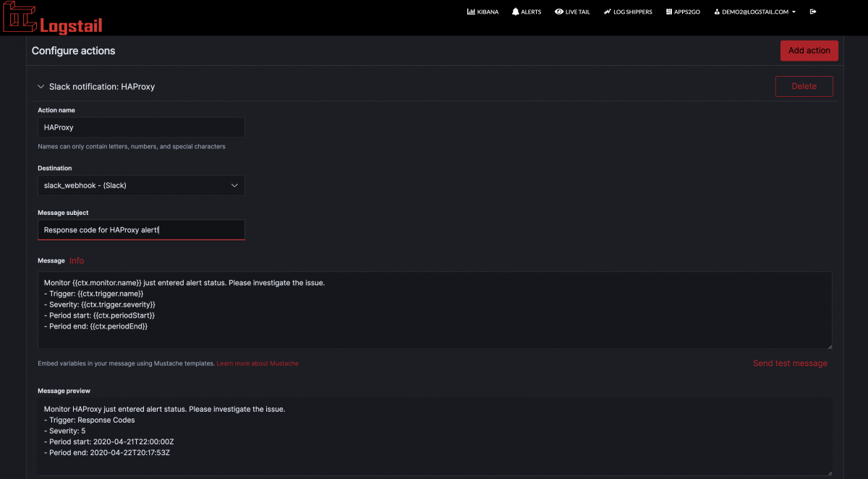Click the 'Trigger: Response Codes' preview line
This screenshot has width=868, height=479.
pyautogui.click(x=90, y=420)
